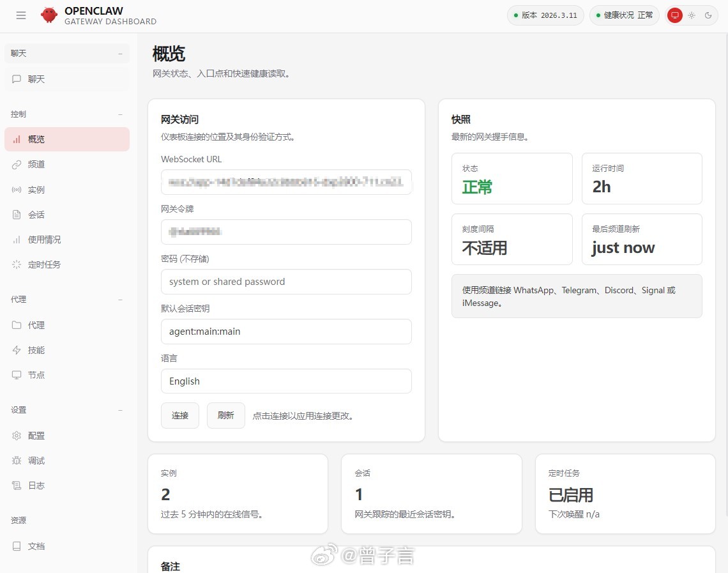Click the 实例 count 2 card
The width and height of the screenshot is (728, 573).
[238, 494]
